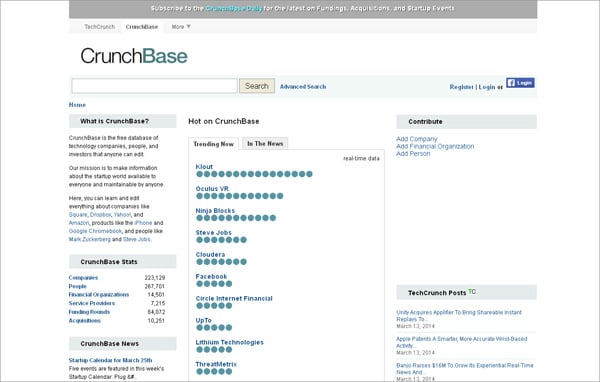Open the Klout trending entry
The width and height of the screenshot is (600, 382).
[x=204, y=167]
